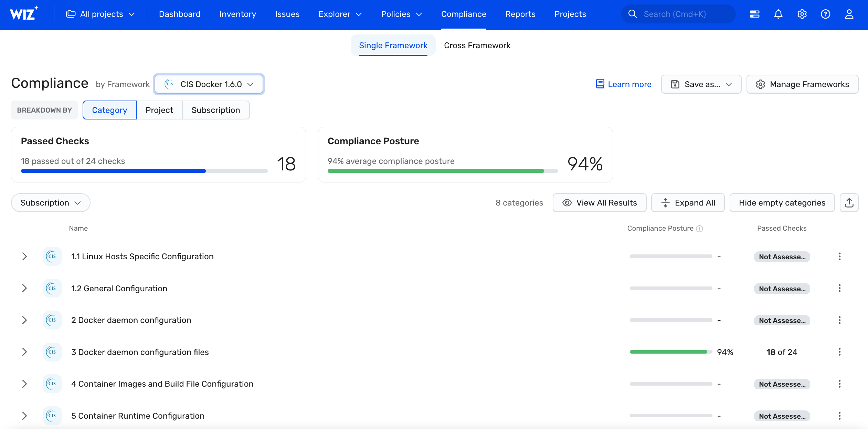Open more options for 1.1 Linux Hosts row
The width and height of the screenshot is (868, 429).
[x=839, y=257]
